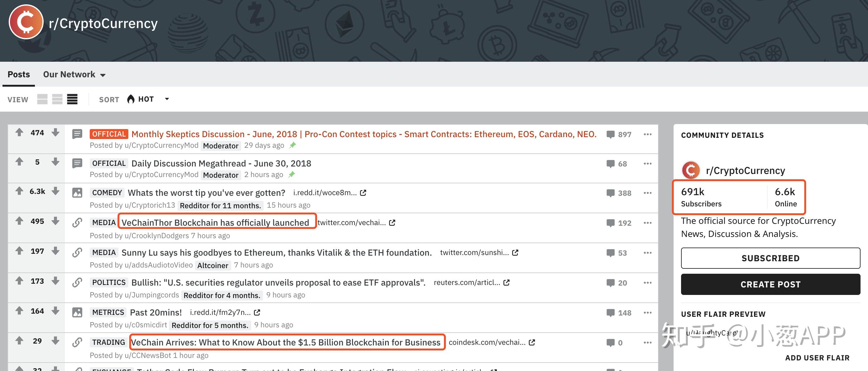Downvote the VeChain Arrives trading post
The width and height of the screenshot is (868, 371).
click(x=55, y=341)
